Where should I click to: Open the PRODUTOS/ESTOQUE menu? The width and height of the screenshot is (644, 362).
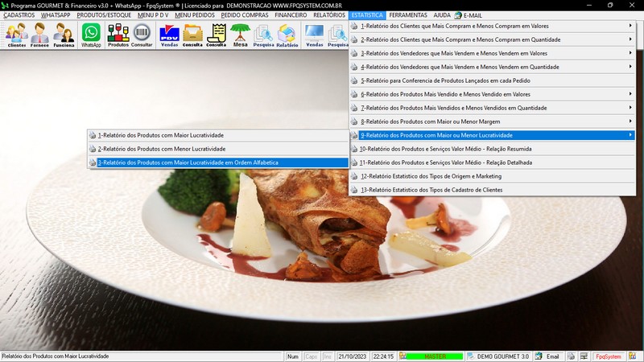tap(104, 15)
